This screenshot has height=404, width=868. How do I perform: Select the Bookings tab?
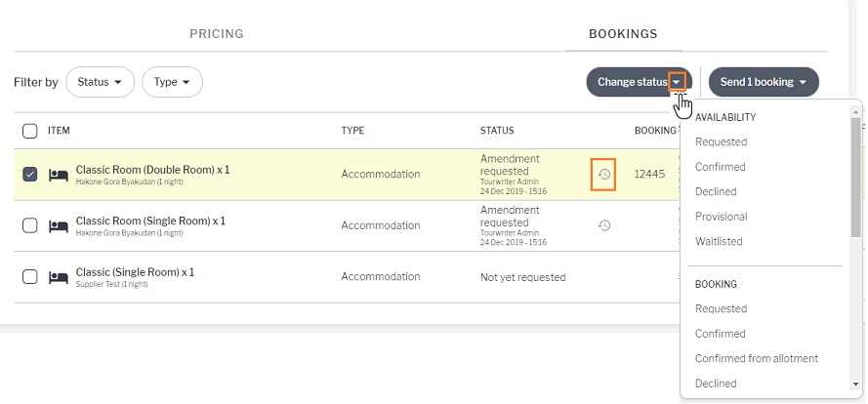pyautogui.click(x=623, y=34)
